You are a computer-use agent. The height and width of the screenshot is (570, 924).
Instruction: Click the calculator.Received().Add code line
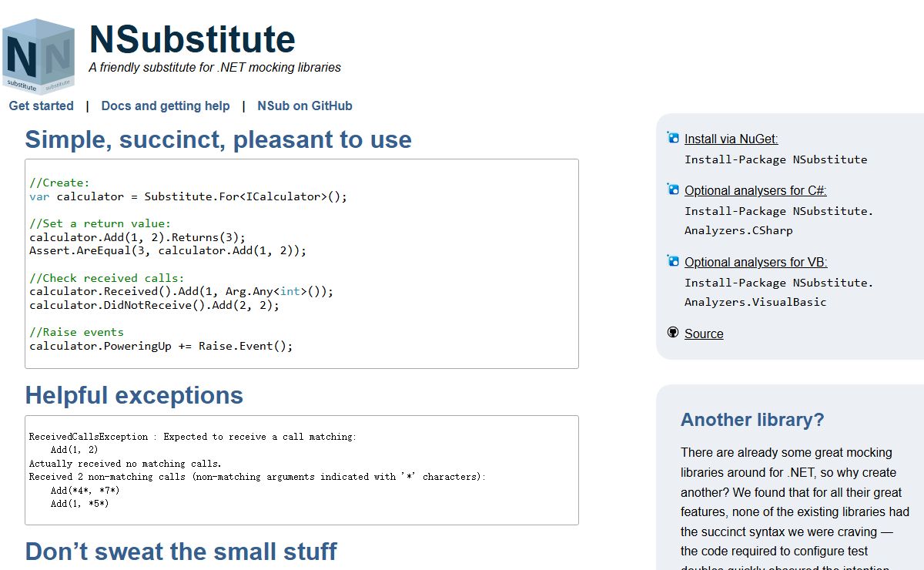tap(182, 291)
